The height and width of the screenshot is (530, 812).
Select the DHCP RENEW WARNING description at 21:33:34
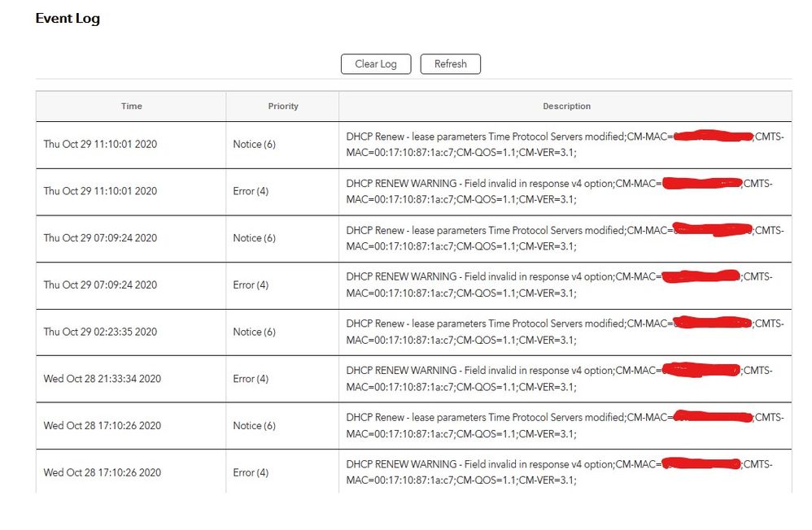[x=559, y=379]
